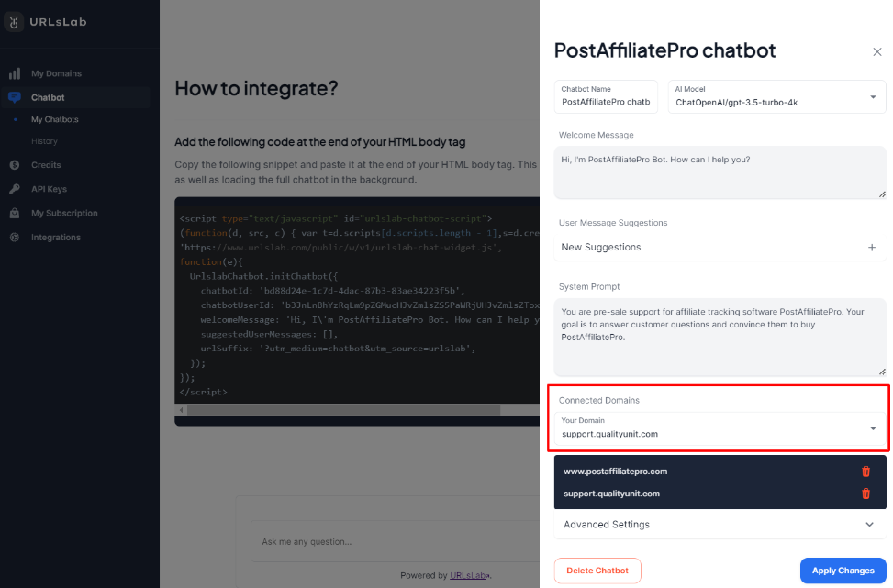The height and width of the screenshot is (588, 893).
Task: Remove support.qualityunit.com via trash icon
Action: (x=865, y=494)
